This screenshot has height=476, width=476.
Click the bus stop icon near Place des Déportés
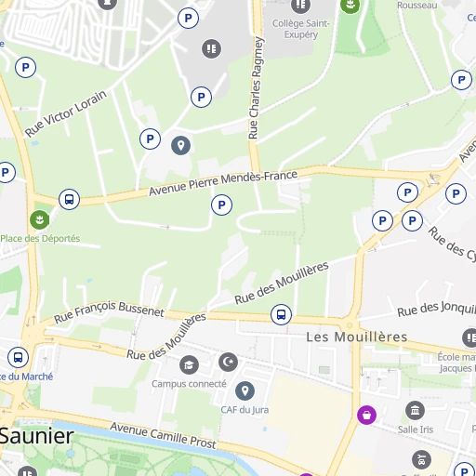point(69,199)
